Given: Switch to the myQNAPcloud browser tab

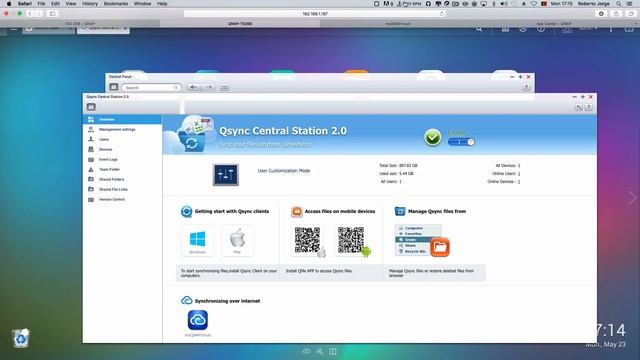Looking at the screenshot, I should pyautogui.click(x=398, y=24).
